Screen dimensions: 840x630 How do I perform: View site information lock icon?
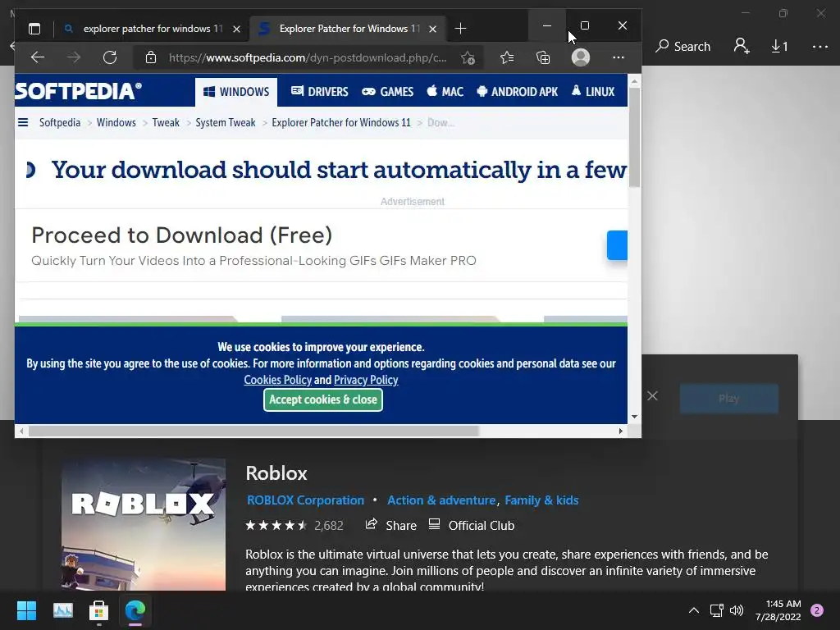(151, 57)
